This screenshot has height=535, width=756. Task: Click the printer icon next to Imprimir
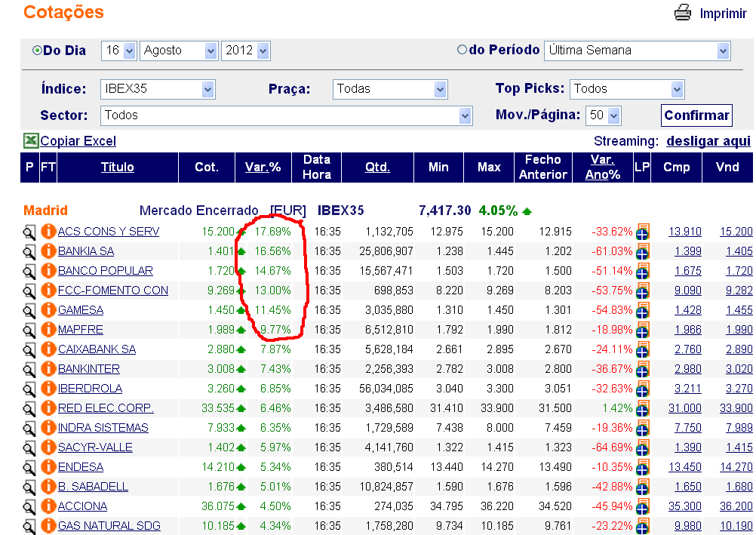[682, 13]
